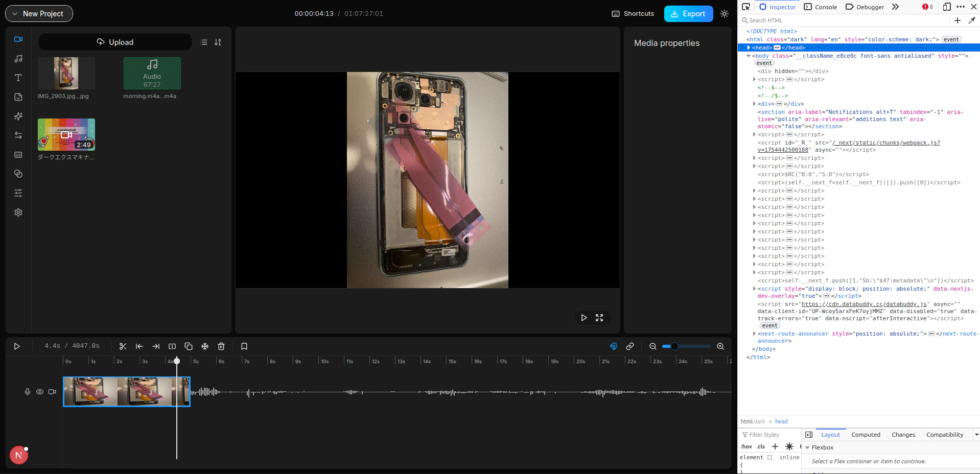This screenshot has height=474, width=980.
Task: Toggle track visibility eye icon
Action: click(x=40, y=392)
